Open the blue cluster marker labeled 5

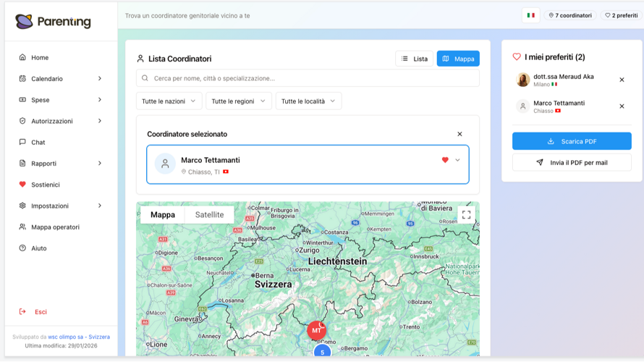(x=322, y=352)
